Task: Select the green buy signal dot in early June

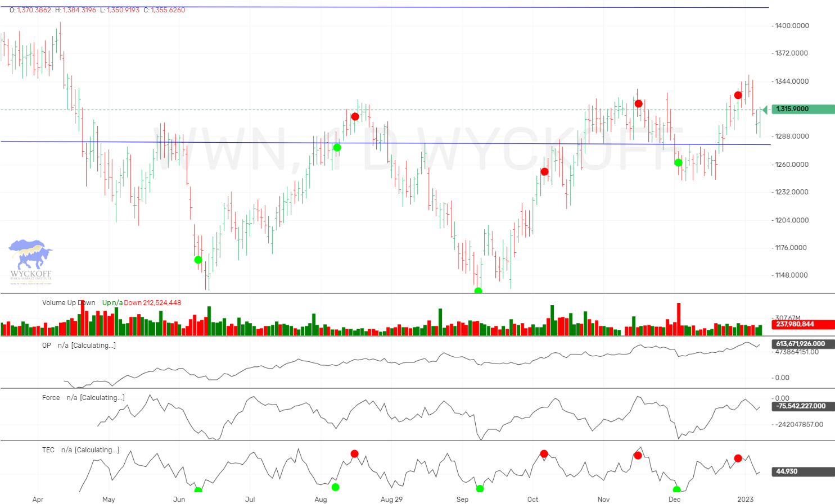Action: (198, 260)
